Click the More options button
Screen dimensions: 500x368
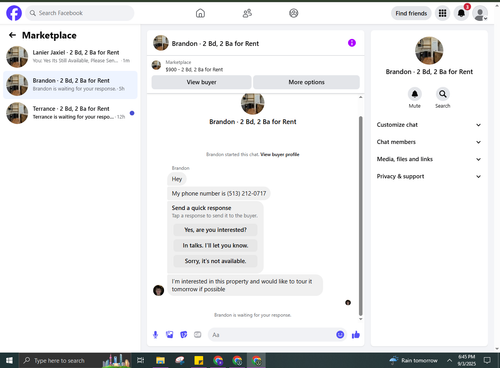(x=306, y=82)
